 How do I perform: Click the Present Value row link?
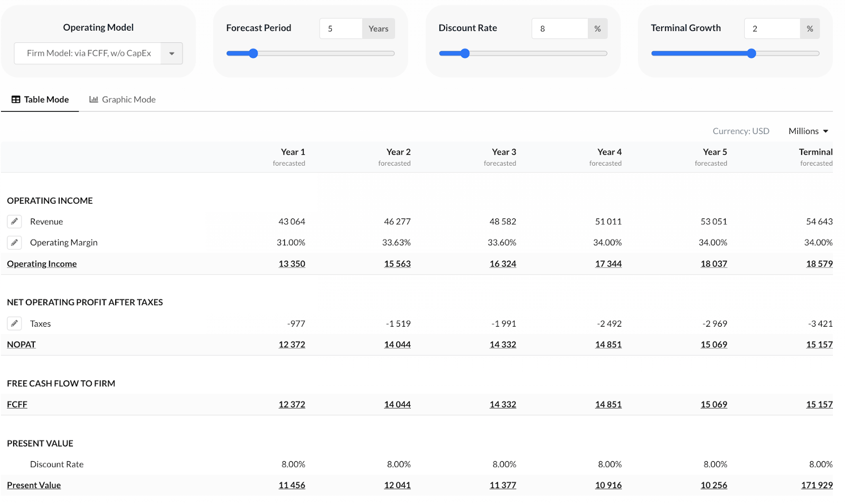pos(34,486)
